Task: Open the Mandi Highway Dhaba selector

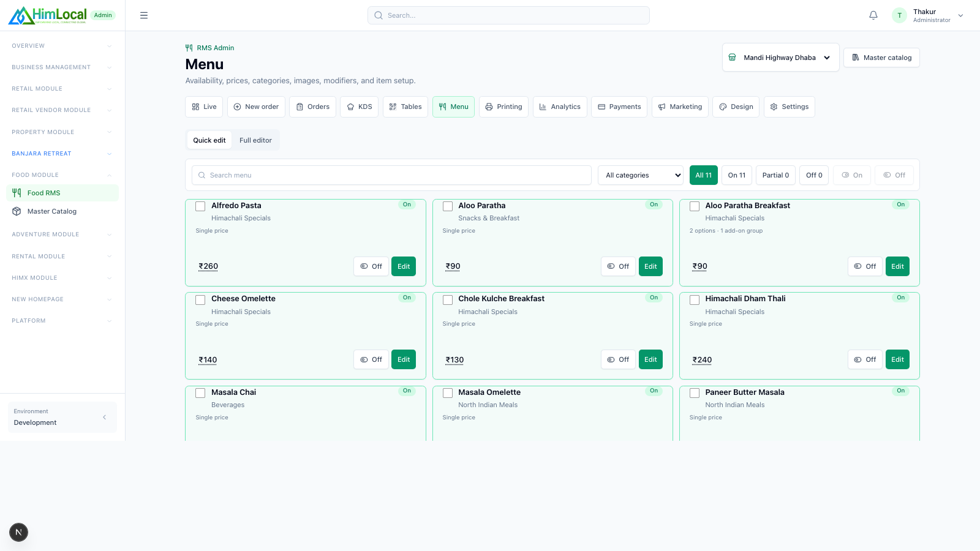Action: pos(781,58)
